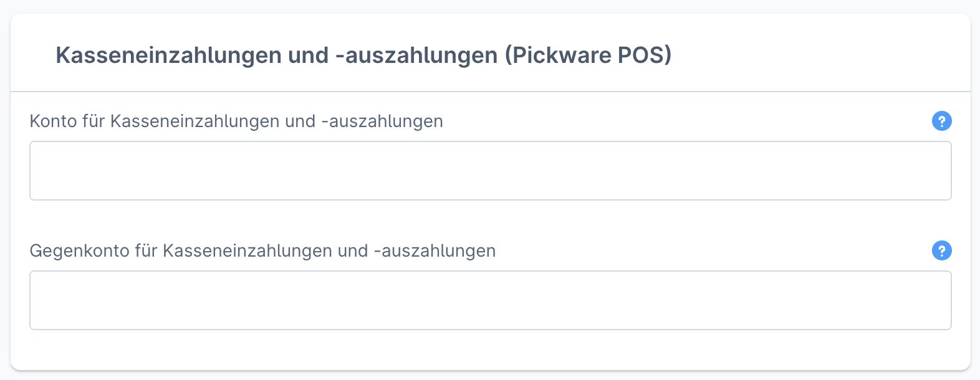Click the Kasseneinzahlungen und -auszahlungen heading

[x=365, y=55]
